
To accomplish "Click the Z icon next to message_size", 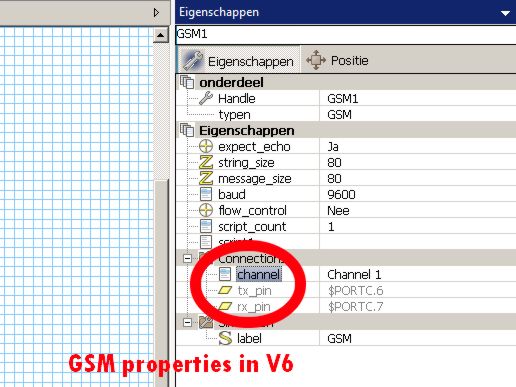I will click(206, 178).
